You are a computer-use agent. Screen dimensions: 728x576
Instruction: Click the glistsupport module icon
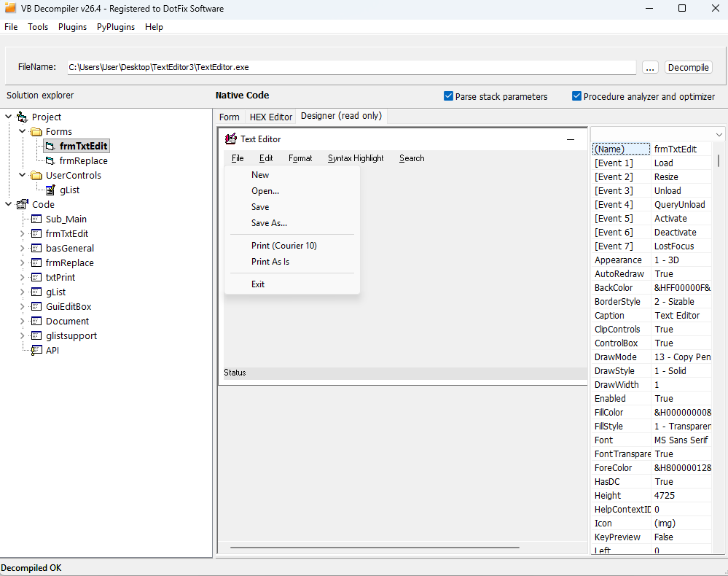36,336
